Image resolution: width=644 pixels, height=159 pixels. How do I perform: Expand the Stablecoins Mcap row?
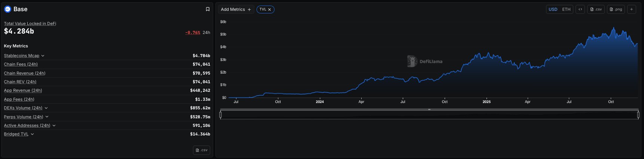(43, 56)
